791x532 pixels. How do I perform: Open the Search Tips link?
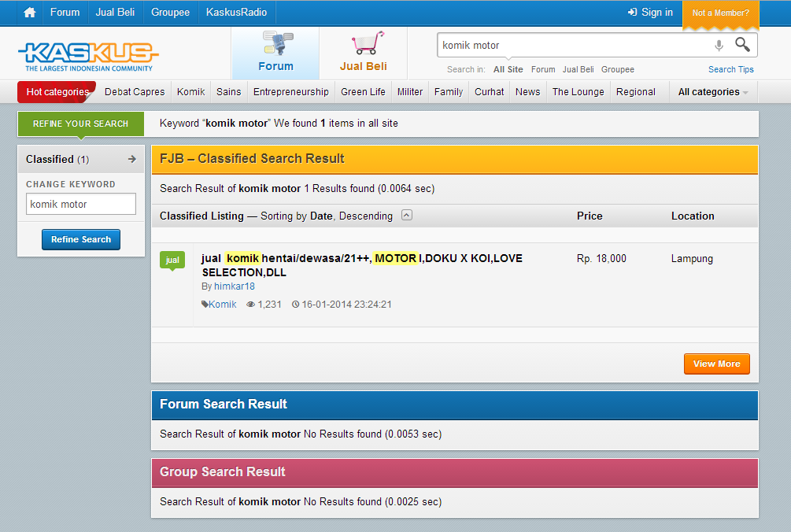point(731,69)
